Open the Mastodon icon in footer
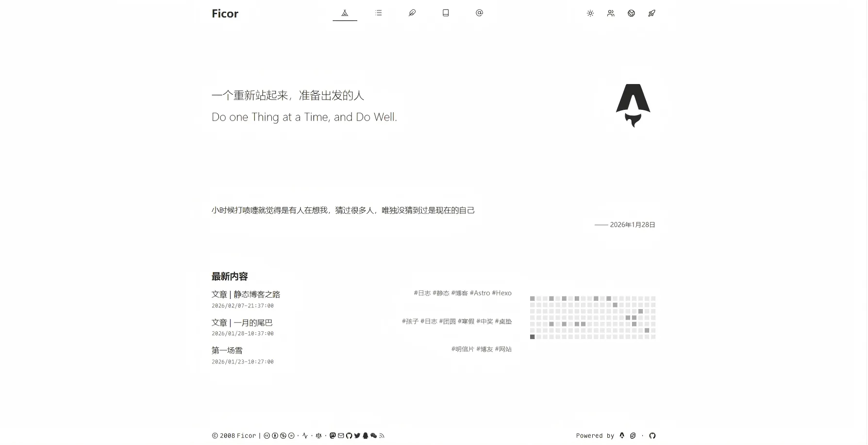This screenshot has height=445, width=868. tap(333, 436)
